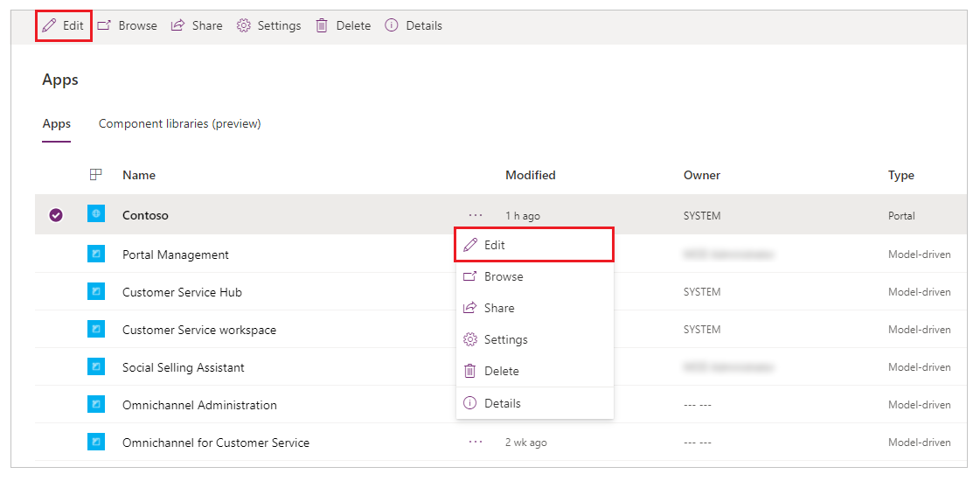Open Details info icon in command bar

pos(392,26)
